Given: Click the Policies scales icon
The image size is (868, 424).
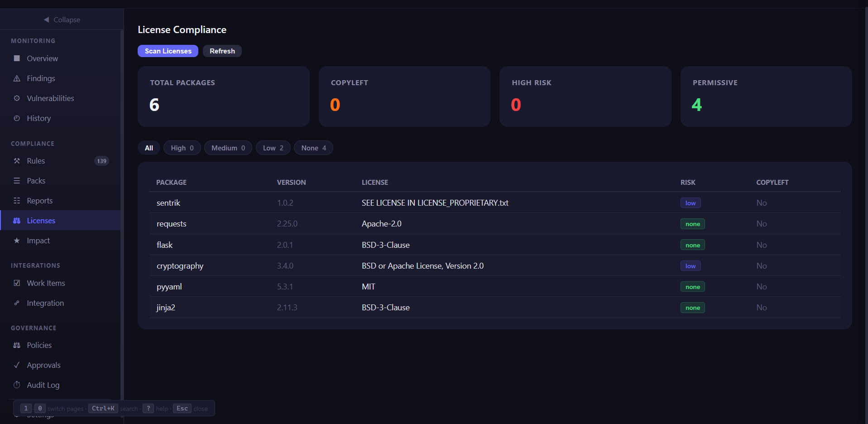Looking at the screenshot, I should [x=17, y=345].
